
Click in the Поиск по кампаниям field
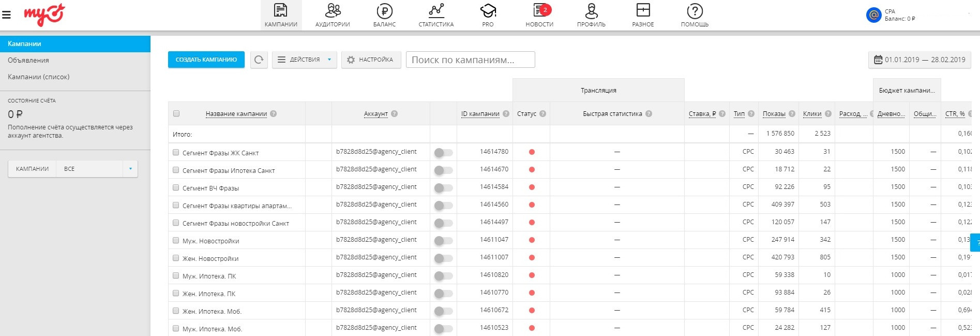[470, 60]
